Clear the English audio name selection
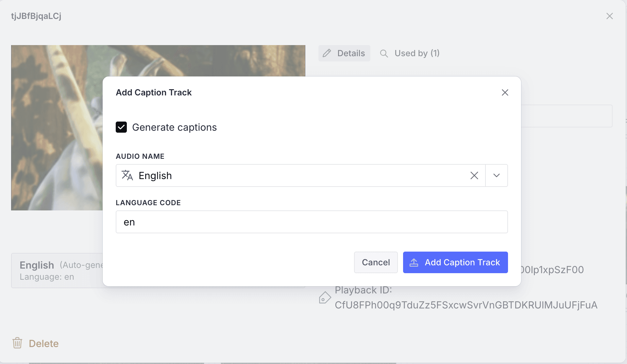This screenshot has height=364, width=627. [474, 175]
